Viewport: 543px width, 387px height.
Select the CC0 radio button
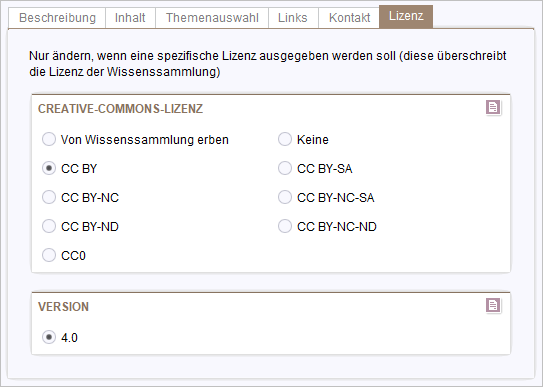(x=49, y=255)
